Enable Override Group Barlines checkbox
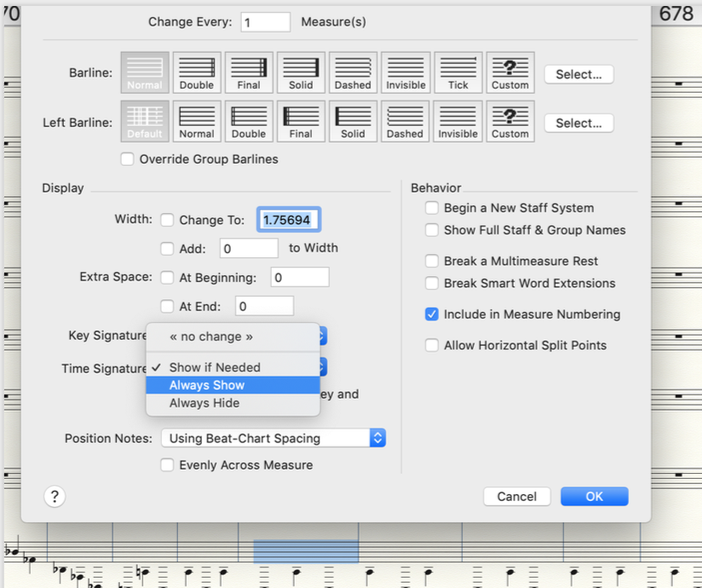702x588 pixels. pos(128,159)
